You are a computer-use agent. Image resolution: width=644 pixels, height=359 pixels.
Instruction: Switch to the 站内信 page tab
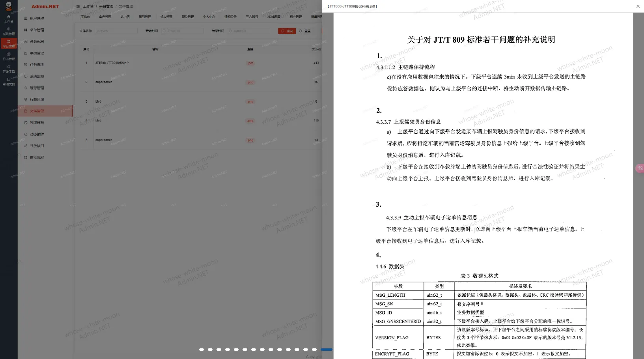point(125,17)
